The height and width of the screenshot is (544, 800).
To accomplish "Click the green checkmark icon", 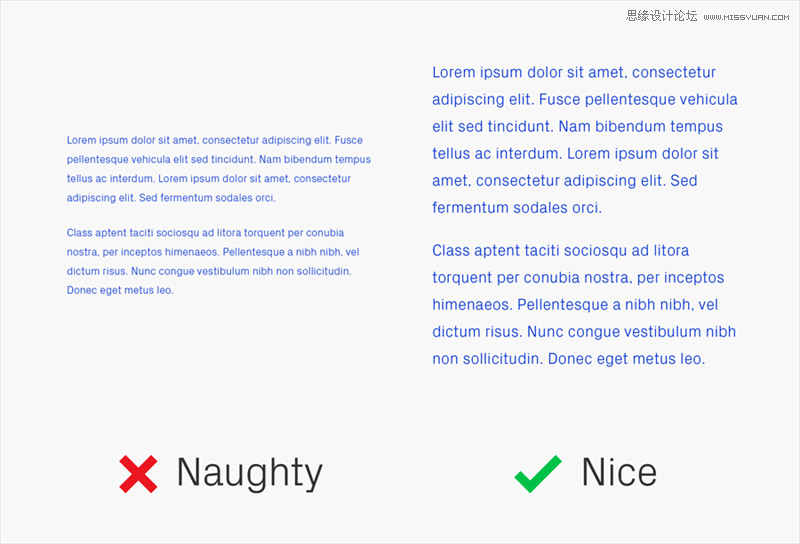I will click(x=538, y=474).
